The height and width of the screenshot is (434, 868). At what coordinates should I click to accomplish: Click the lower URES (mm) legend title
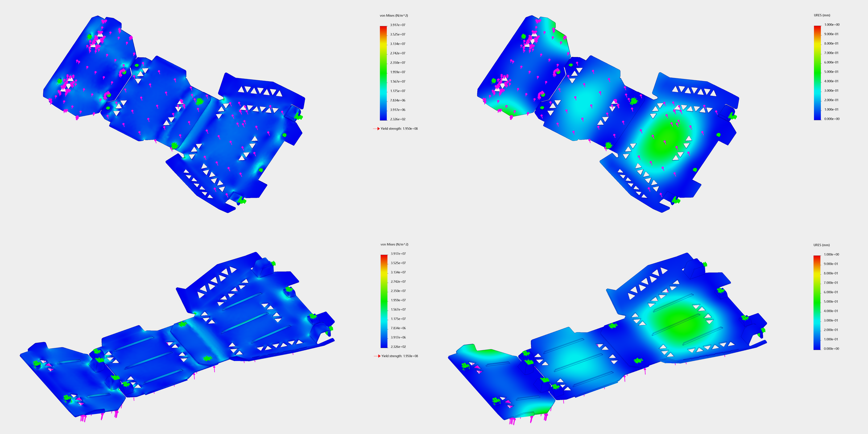[822, 245]
